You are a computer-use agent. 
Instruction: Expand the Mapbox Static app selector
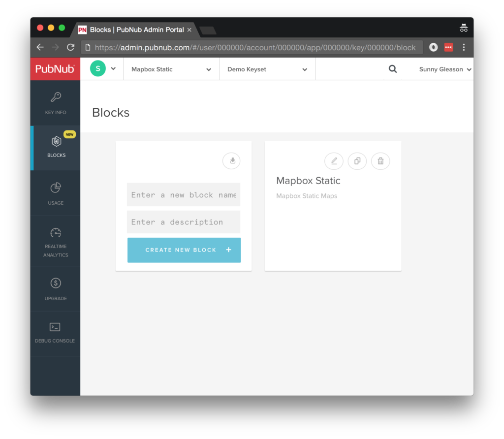(171, 69)
